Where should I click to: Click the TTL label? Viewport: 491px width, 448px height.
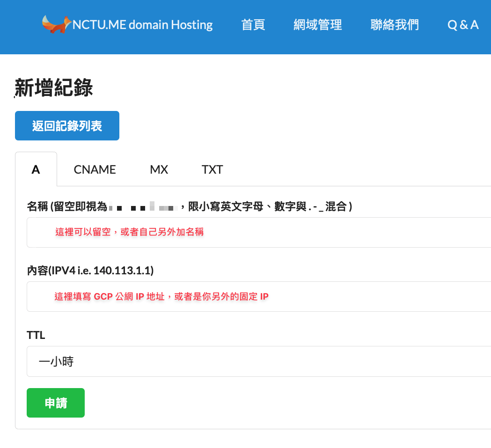[36, 335]
